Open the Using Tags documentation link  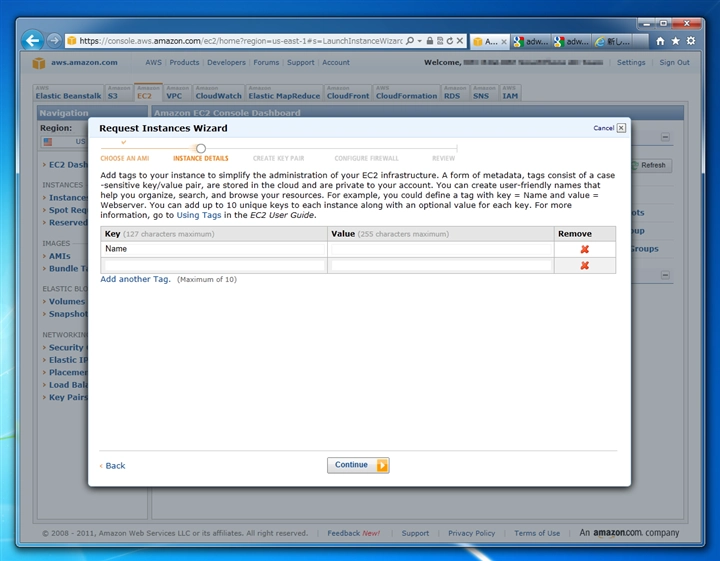click(199, 215)
